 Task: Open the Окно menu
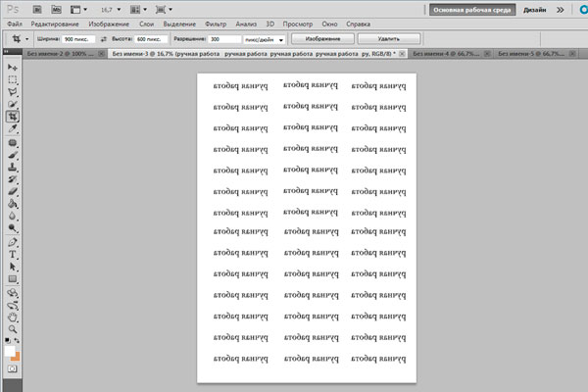pyautogui.click(x=329, y=24)
